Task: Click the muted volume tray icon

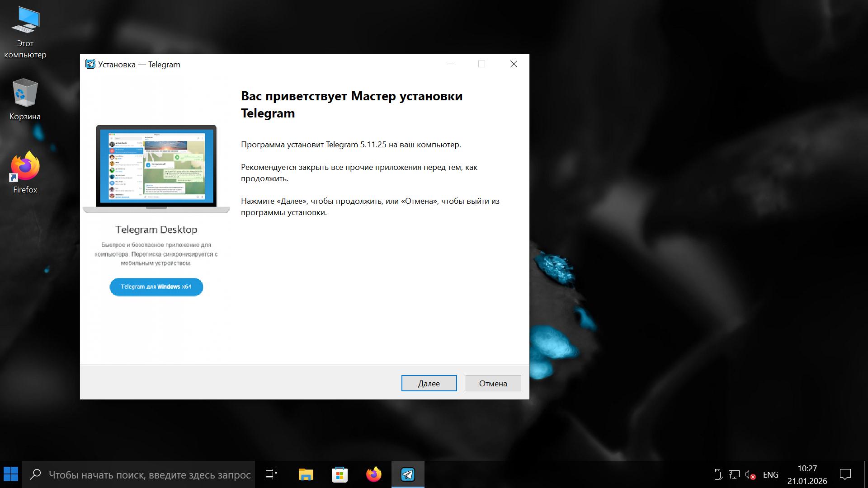Action: pyautogui.click(x=750, y=475)
